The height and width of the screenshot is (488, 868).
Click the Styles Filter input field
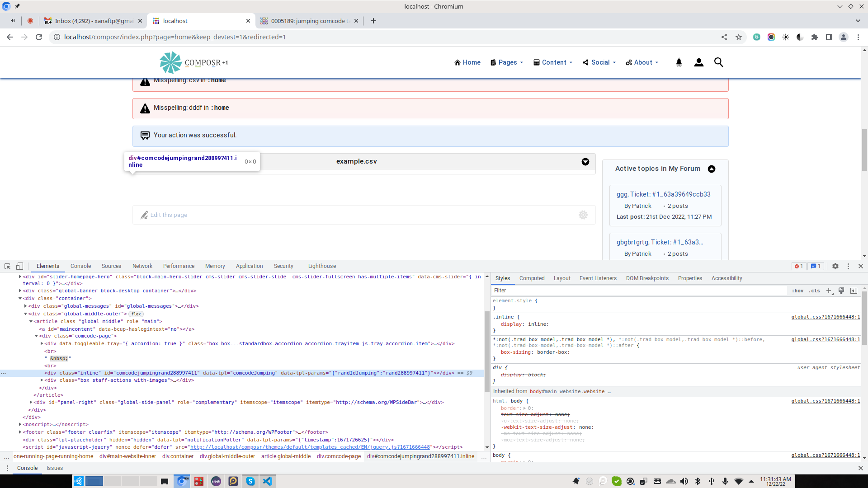pos(633,291)
